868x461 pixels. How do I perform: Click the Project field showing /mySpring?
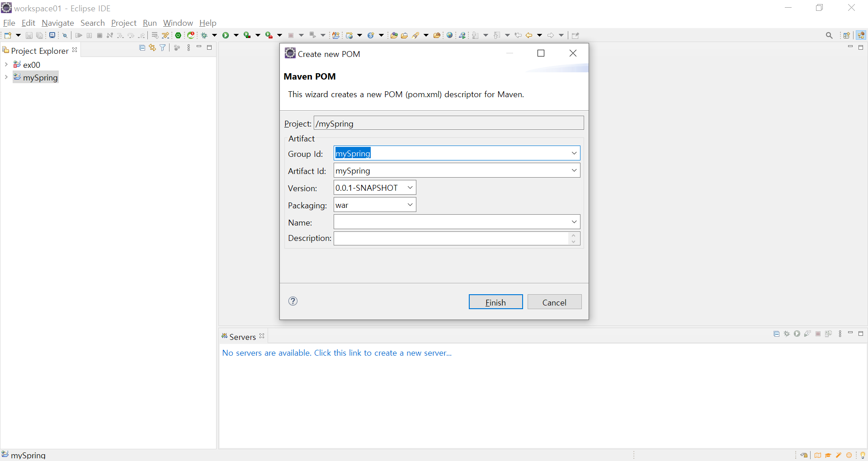tap(449, 123)
